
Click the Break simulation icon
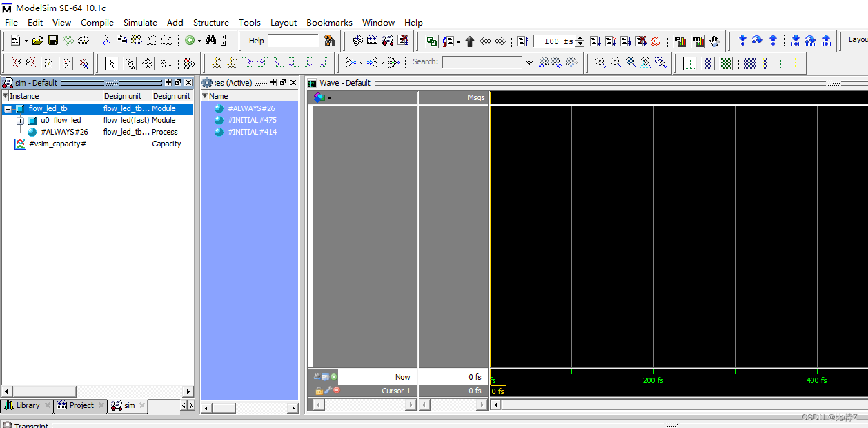click(641, 40)
